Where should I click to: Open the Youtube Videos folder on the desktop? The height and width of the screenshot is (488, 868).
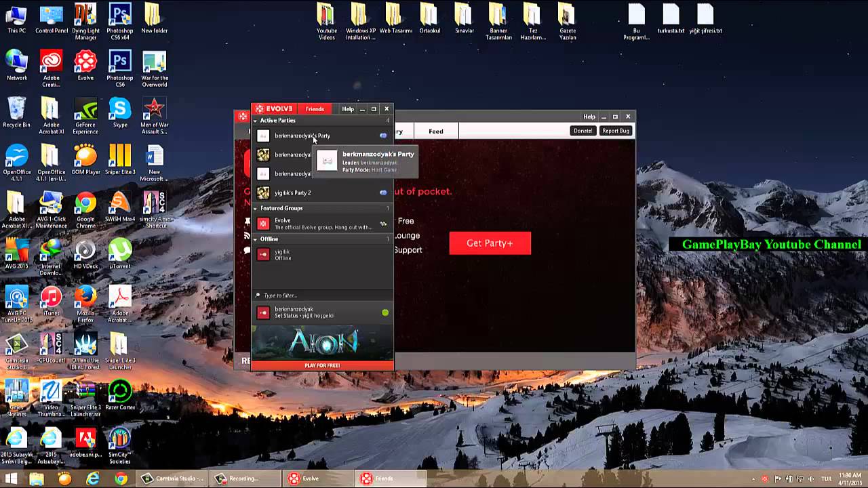point(326,22)
